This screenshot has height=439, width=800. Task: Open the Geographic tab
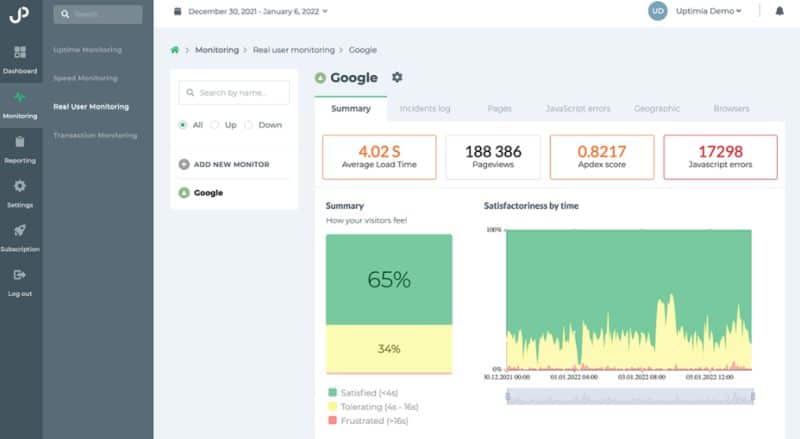[657, 108]
